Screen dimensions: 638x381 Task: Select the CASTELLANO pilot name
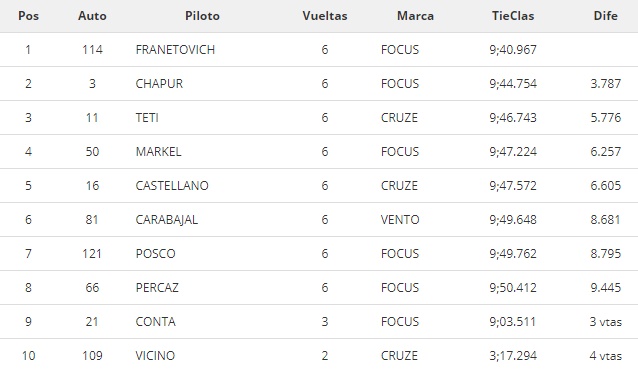[172, 186]
